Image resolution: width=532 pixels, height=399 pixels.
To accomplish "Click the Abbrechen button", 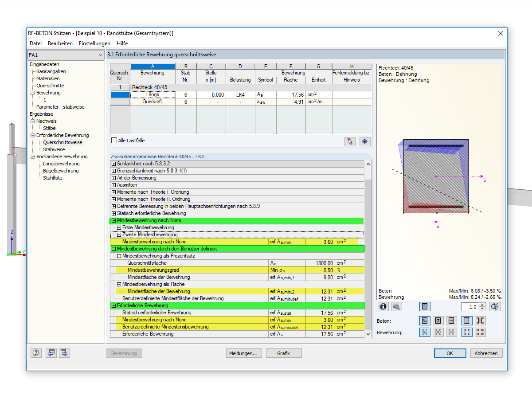I will point(486,353).
